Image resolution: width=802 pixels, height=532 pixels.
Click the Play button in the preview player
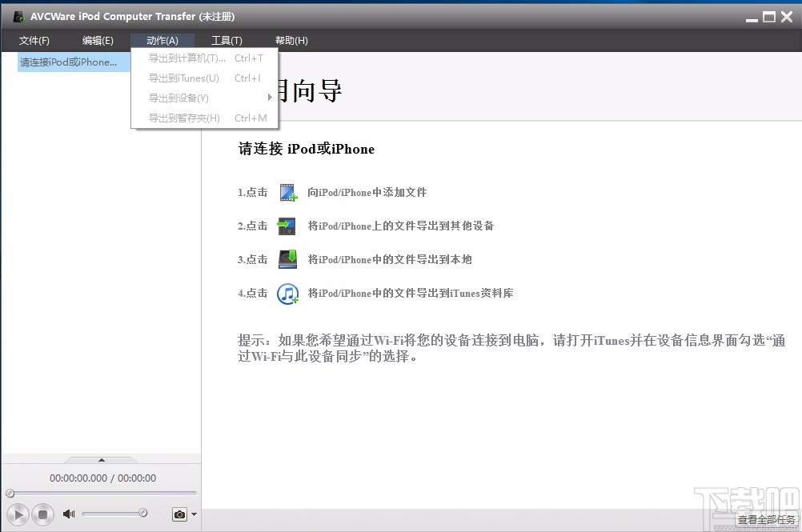(x=18, y=514)
